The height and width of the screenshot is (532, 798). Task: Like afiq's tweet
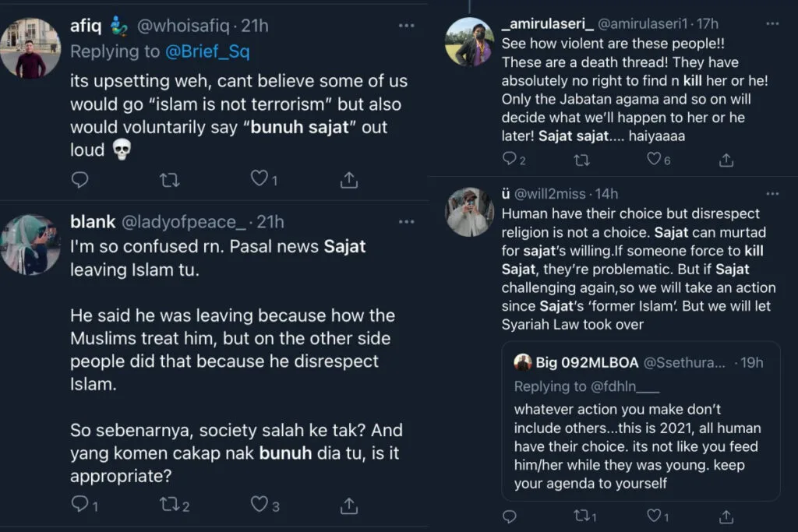[260, 180]
